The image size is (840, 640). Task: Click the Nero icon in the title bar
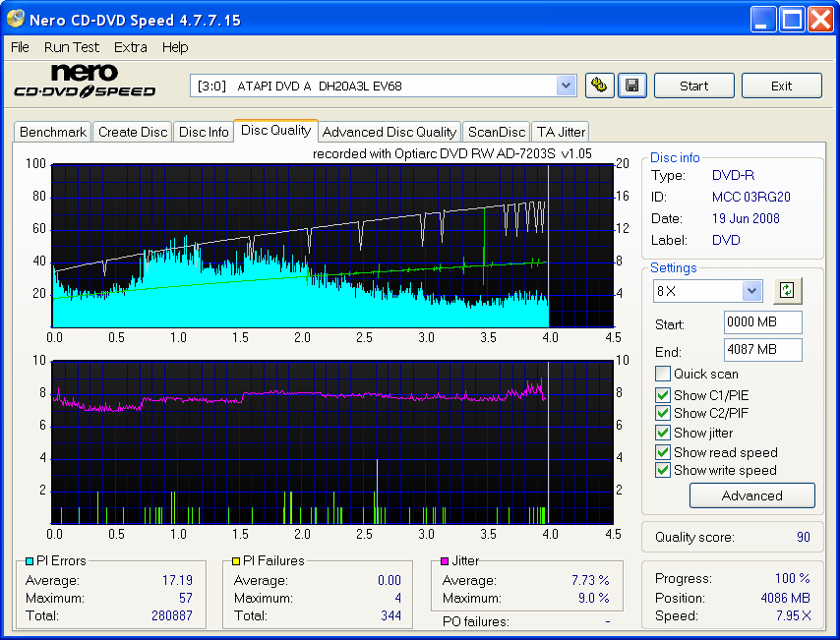16,19
